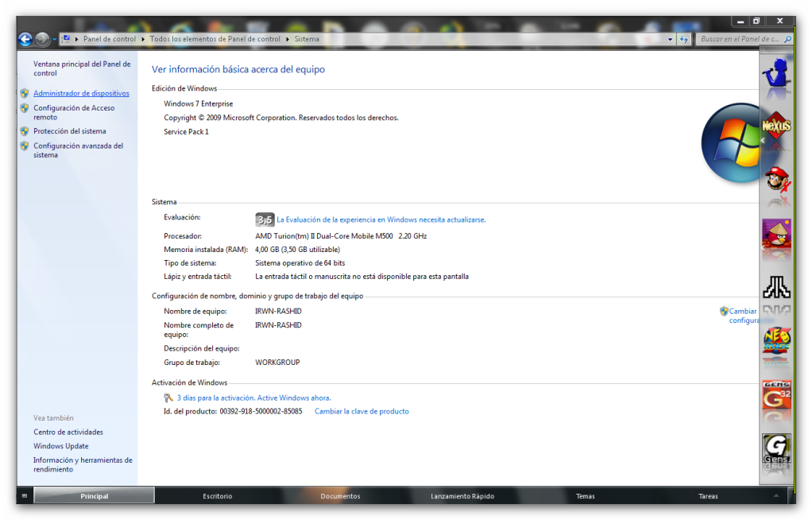Select the Tareas tab
812x520 pixels.
(x=708, y=495)
